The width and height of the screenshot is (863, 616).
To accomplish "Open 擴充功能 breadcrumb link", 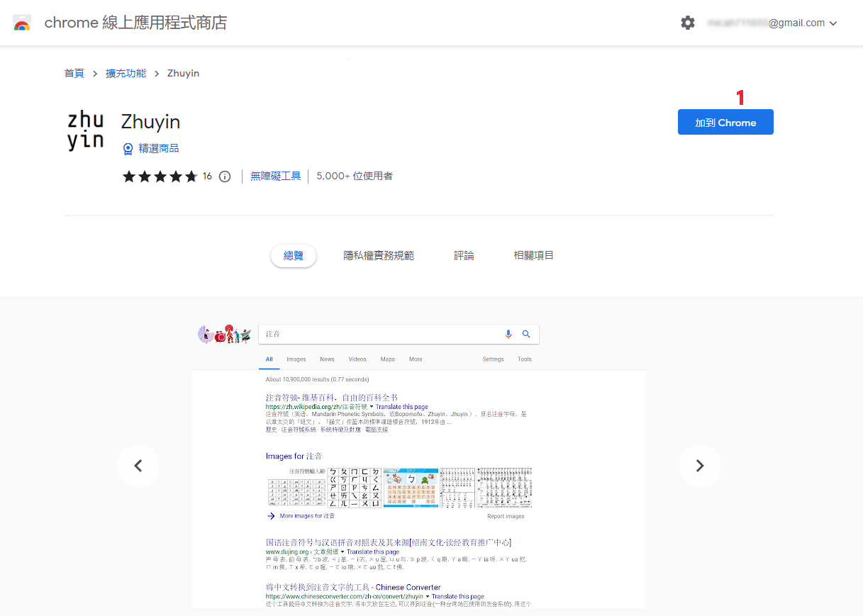I will point(126,73).
